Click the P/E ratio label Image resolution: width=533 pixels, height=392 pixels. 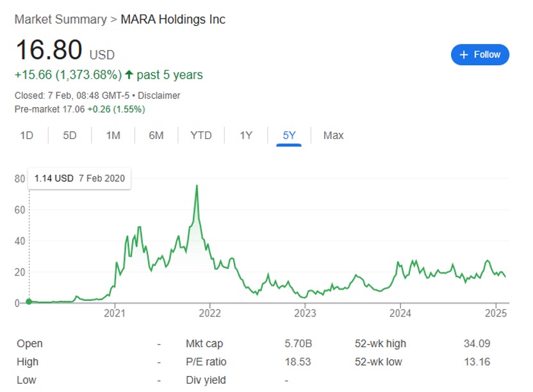[205, 362]
